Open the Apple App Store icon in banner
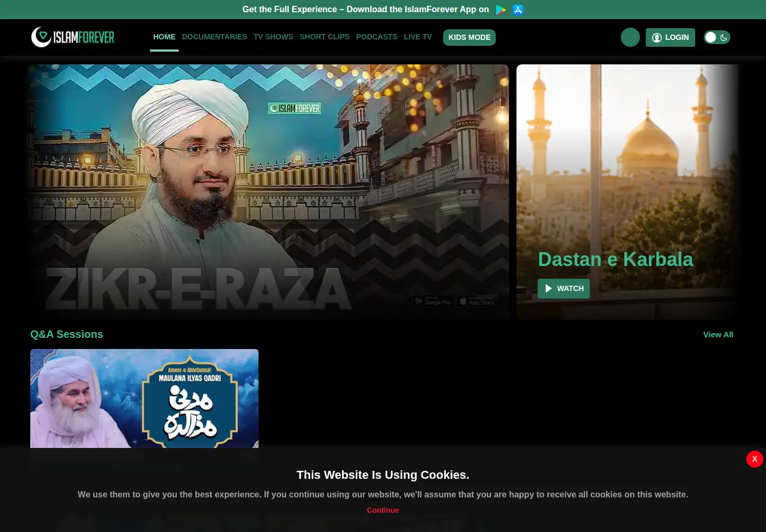This screenshot has width=766, height=532. click(x=518, y=10)
